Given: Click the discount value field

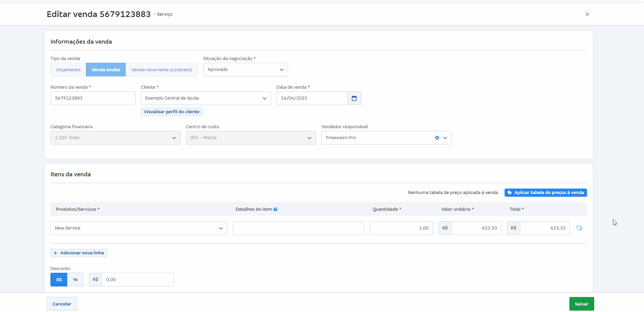Looking at the screenshot, I should click(138, 280).
